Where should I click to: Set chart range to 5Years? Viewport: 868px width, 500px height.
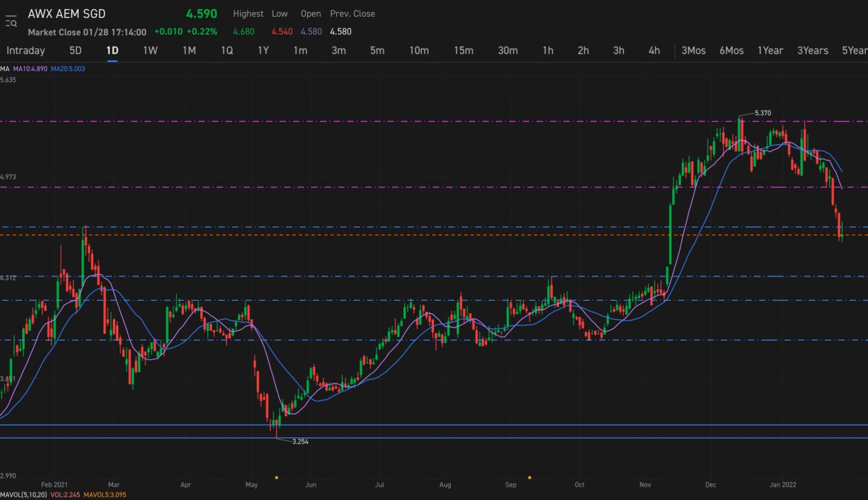854,50
